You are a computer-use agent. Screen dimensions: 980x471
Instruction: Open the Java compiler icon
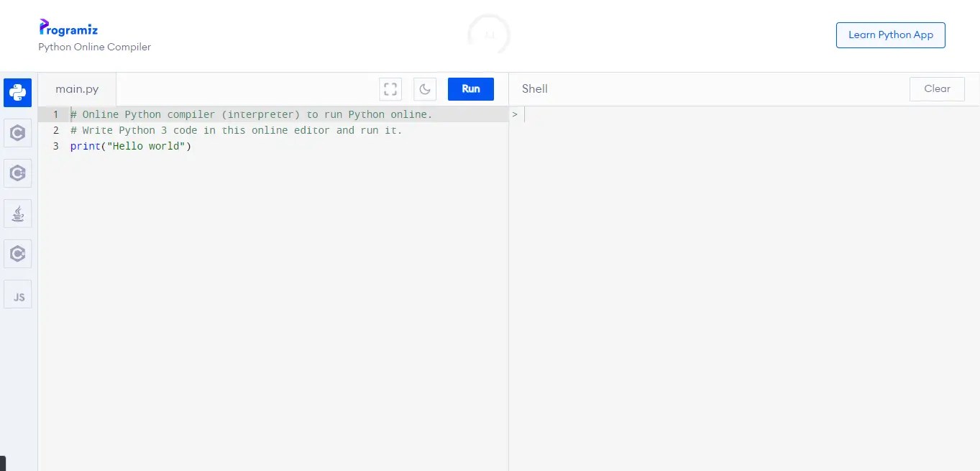click(x=18, y=214)
